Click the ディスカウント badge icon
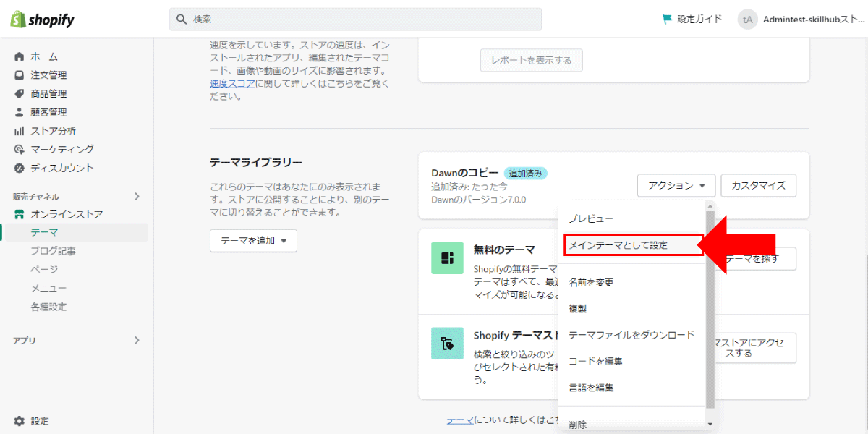 tap(20, 168)
